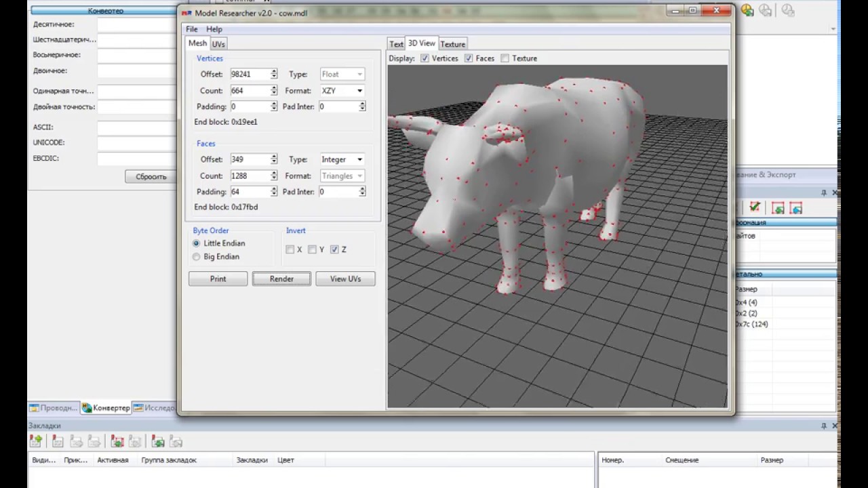The image size is (868, 488).
Task: Click the Группа закладок column header
Action: point(169,460)
